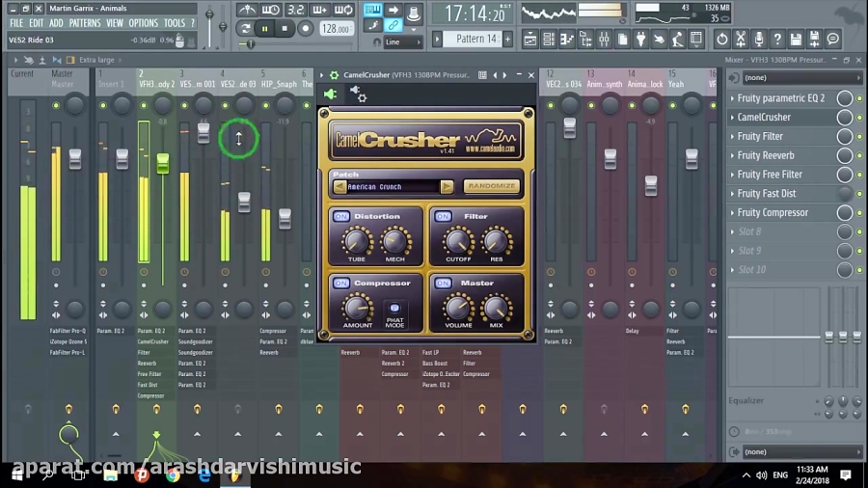Image resolution: width=868 pixels, height=488 pixels.
Task: Expand Fruity Filter slot menu arrow
Action: point(732,136)
